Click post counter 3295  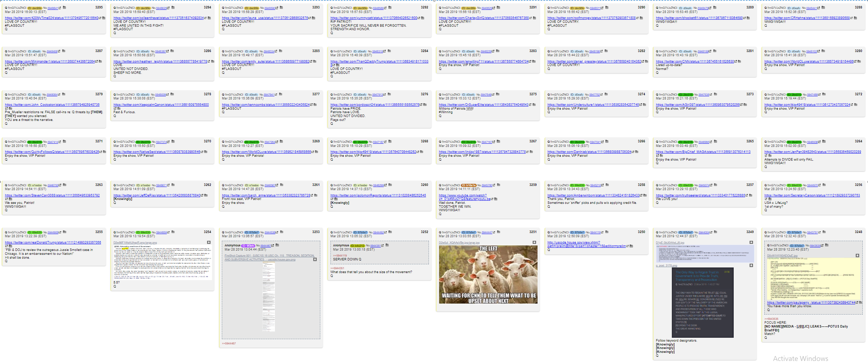(99, 7)
